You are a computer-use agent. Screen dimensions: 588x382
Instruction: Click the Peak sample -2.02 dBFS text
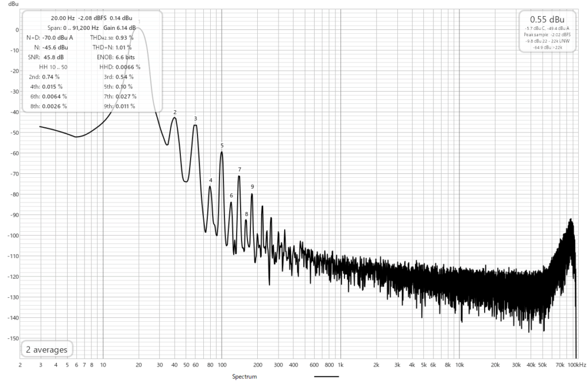click(x=546, y=35)
